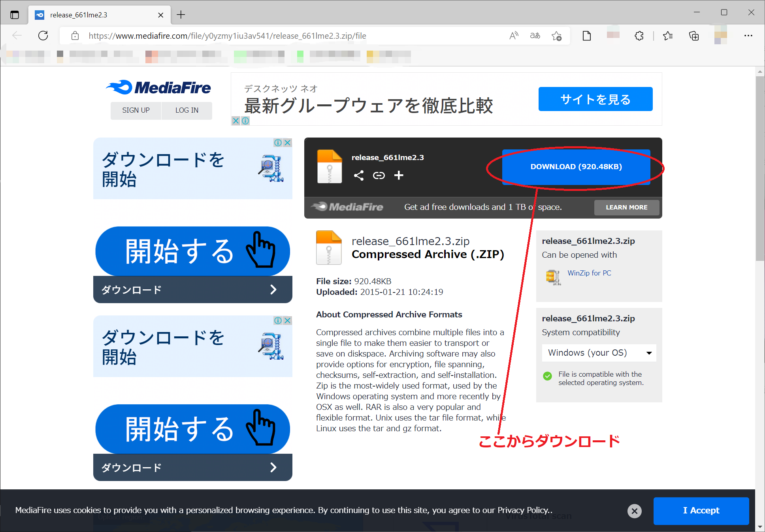The width and height of the screenshot is (765, 532).
Task: Click the green compatibility checkmark icon
Action: [x=548, y=376]
